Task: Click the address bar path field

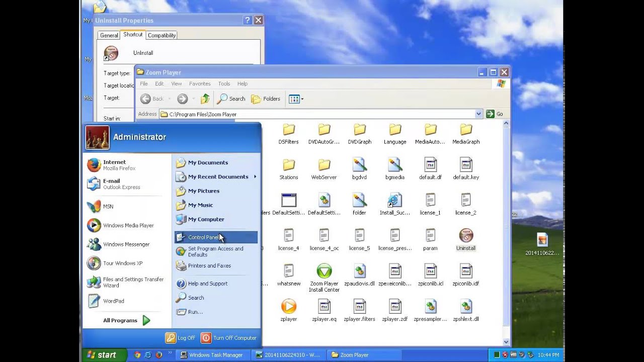Action: (x=320, y=114)
